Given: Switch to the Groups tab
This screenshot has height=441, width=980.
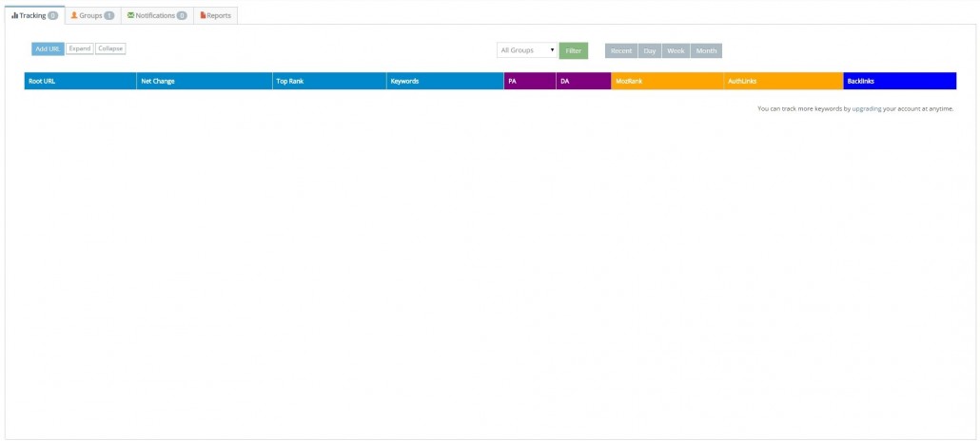Looking at the screenshot, I should pos(92,15).
